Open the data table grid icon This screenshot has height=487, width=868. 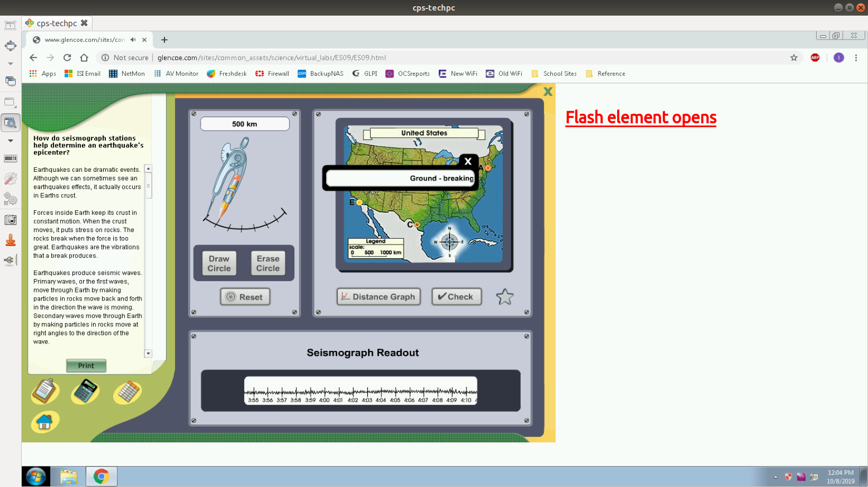tap(128, 392)
